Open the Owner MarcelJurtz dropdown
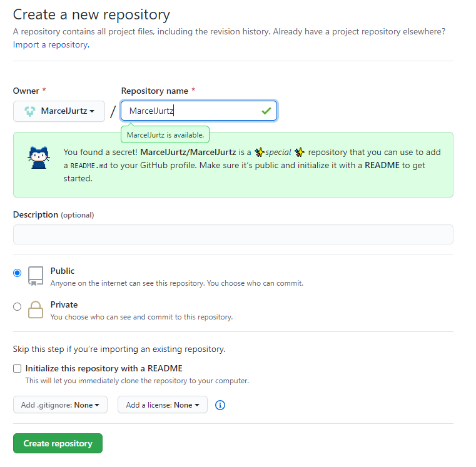Screen dimensions: 476x467 (59, 111)
